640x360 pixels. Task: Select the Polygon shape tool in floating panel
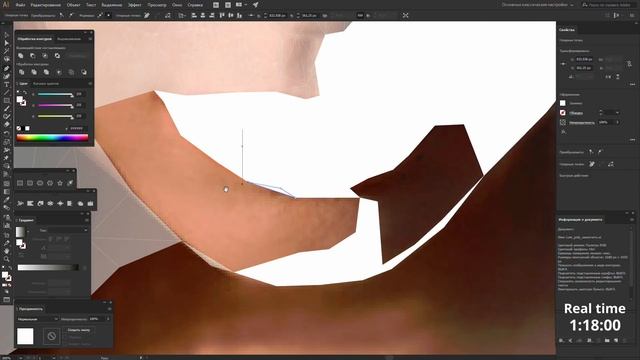tap(50, 183)
